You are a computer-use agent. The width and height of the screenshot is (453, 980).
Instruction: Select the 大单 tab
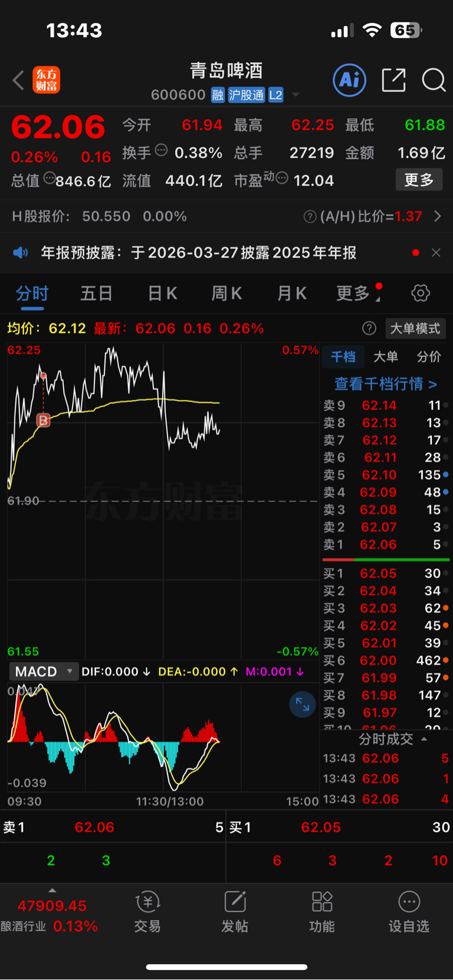point(386,357)
